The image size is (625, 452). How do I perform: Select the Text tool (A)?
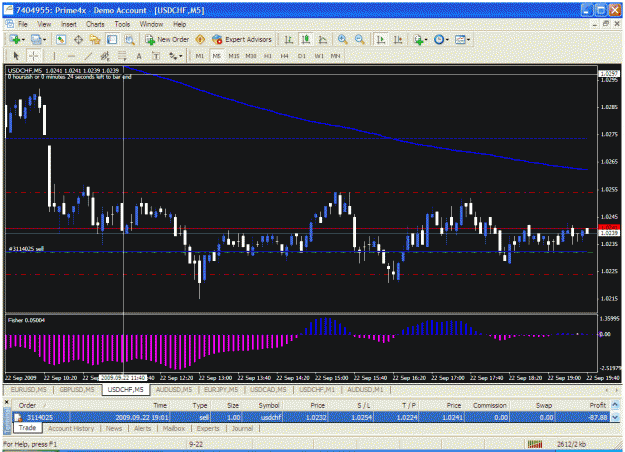139,56
